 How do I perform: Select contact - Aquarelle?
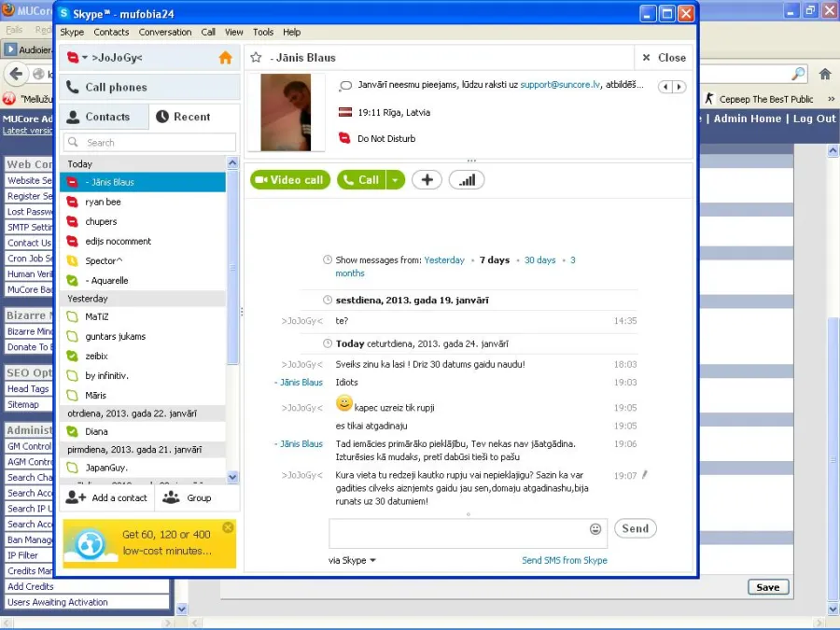tap(143, 281)
